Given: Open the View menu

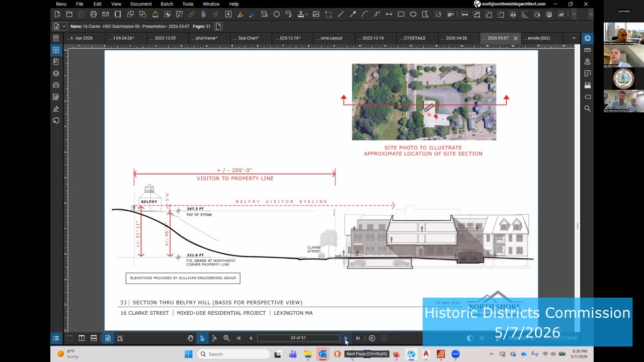Looking at the screenshot, I should pyautogui.click(x=116, y=4).
